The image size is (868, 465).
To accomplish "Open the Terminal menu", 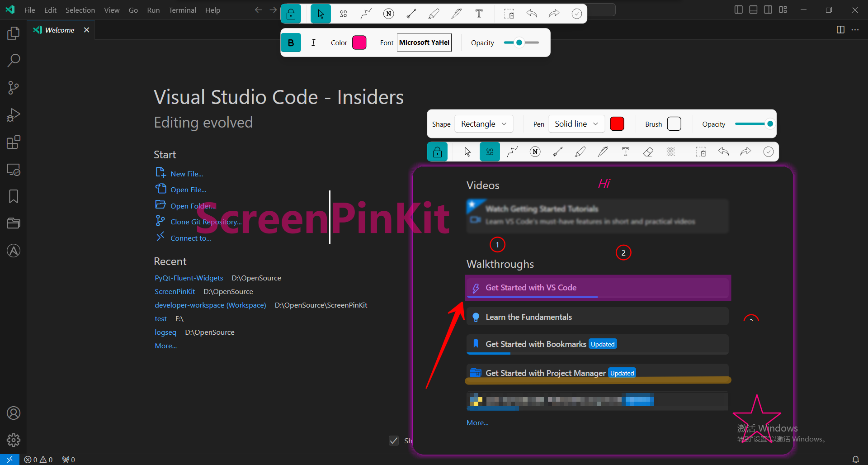I will pos(182,10).
